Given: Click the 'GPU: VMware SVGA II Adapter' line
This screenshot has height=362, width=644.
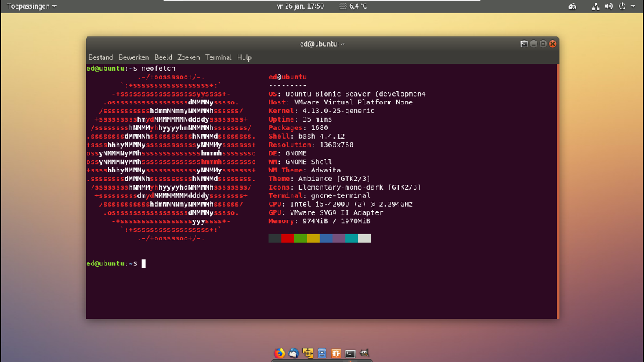Looking at the screenshot, I should [326, 212].
